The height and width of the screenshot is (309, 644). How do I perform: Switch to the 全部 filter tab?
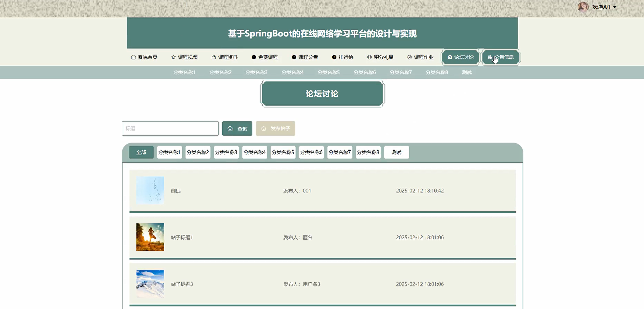pos(141,152)
